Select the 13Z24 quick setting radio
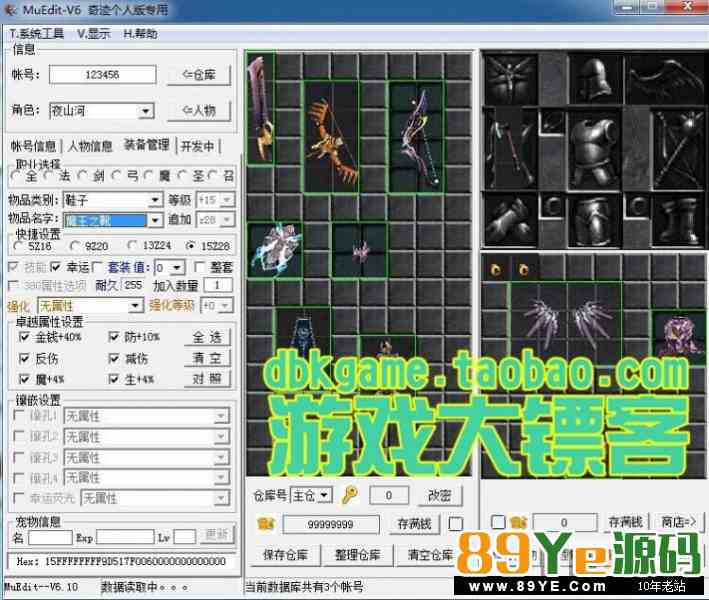This screenshot has width=709, height=600. [132, 246]
